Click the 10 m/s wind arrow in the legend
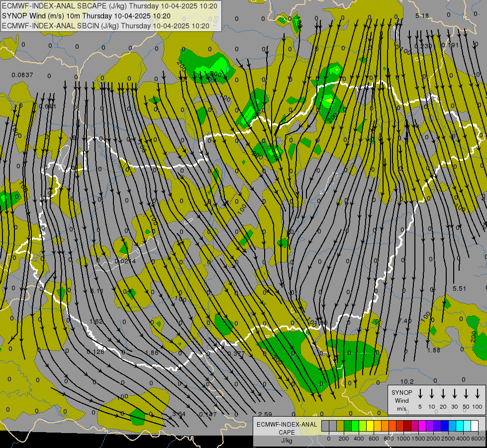The height and width of the screenshot is (448, 487). (432, 394)
